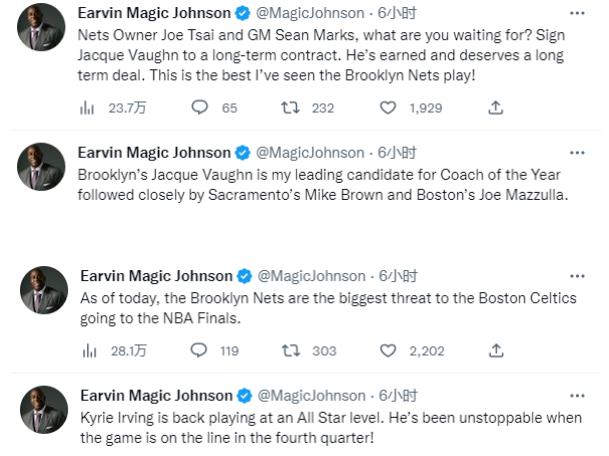Reply to the Nets Owner Joe Tsai tweet

(199, 108)
